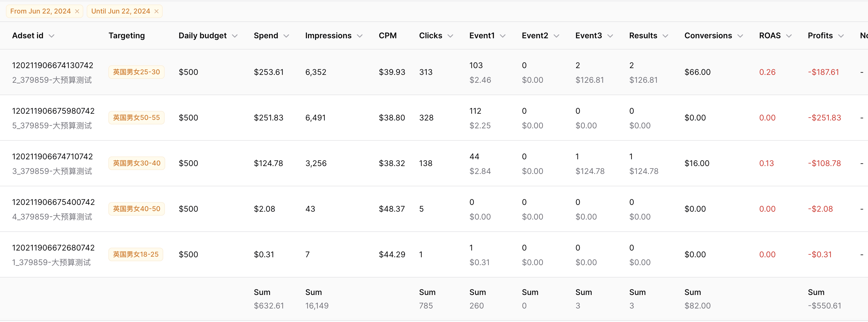868x322 pixels.
Task: Click the ROAS column chevron icon
Action: (x=789, y=36)
